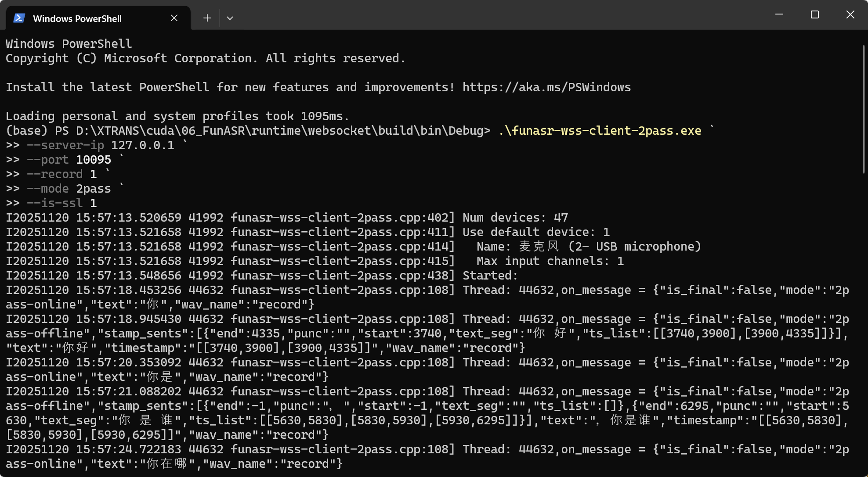Maximize the terminal window
This screenshot has width=868, height=477.
[x=814, y=14]
